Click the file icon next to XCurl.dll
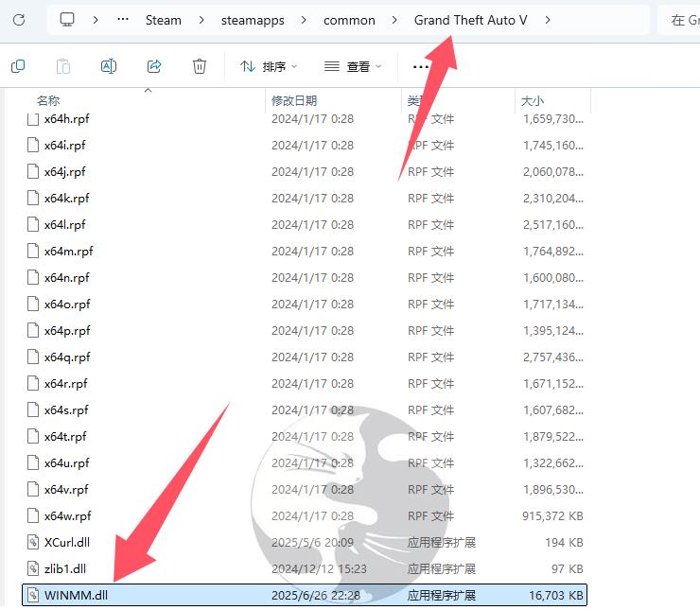The height and width of the screenshot is (610, 700). (32, 542)
